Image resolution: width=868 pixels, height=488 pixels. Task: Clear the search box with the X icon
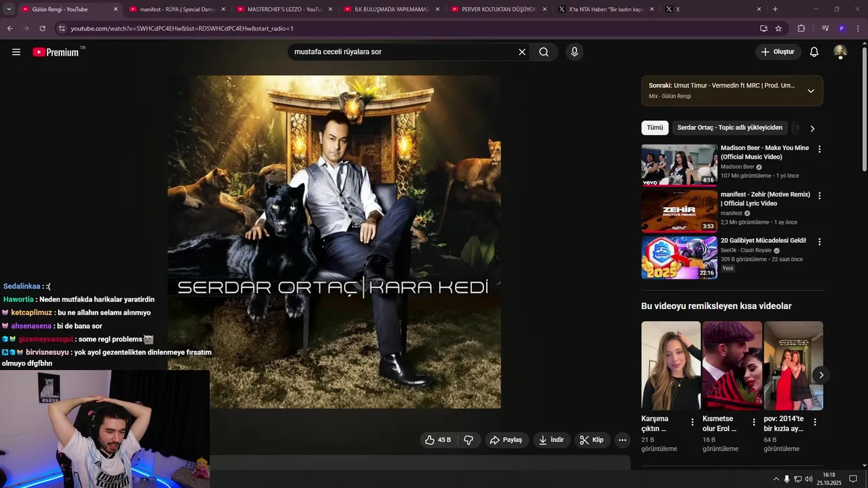522,52
